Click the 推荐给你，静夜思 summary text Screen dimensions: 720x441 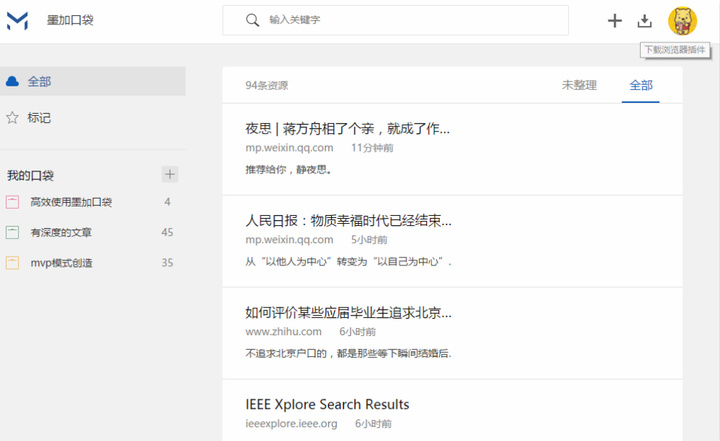[x=288, y=170]
